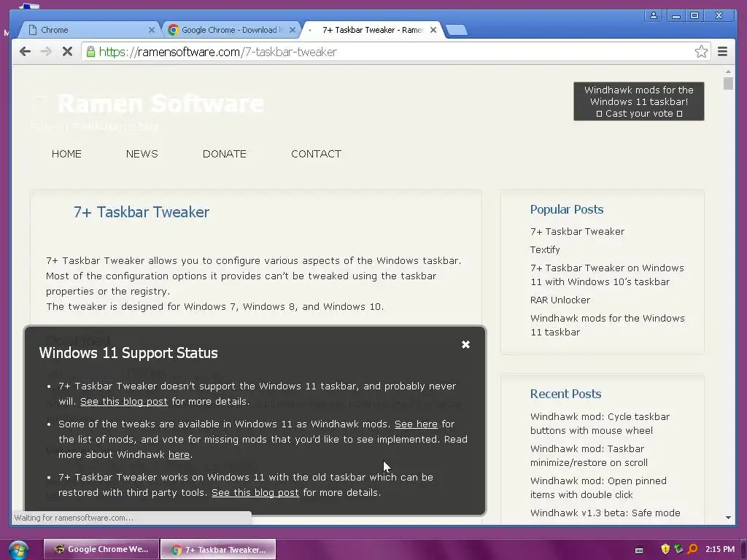The width and height of the screenshot is (747, 560).
Task: Click the Recent Posts heading
Action: click(x=566, y=394)
